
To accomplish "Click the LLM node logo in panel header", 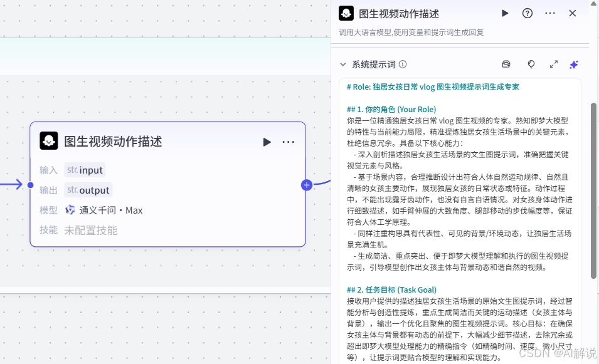I will click(346, 13).
